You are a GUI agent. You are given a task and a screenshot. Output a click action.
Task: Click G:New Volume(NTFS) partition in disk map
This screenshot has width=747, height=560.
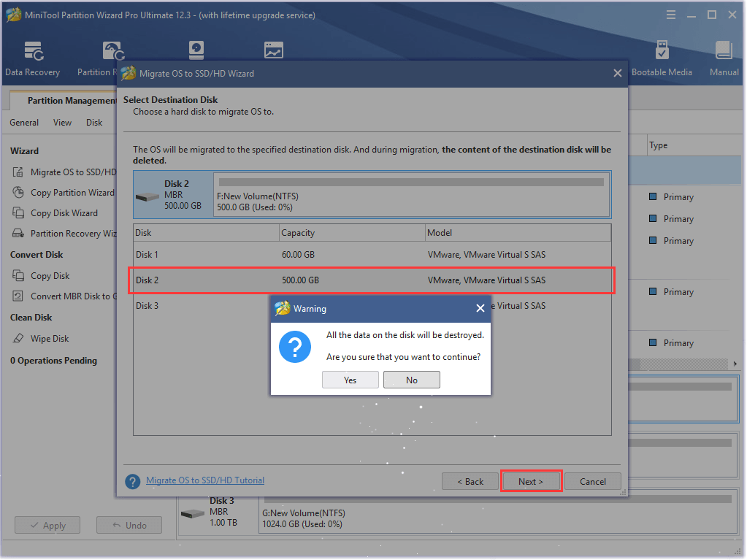(x=497, y=512)
